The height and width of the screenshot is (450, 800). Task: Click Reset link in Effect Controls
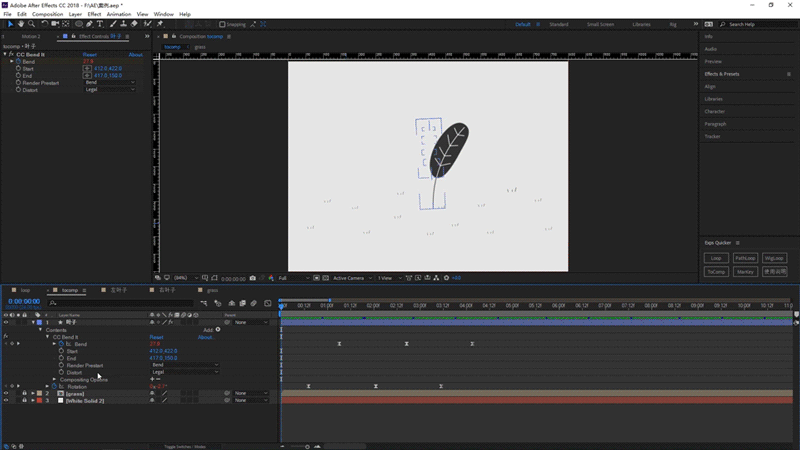90,55
